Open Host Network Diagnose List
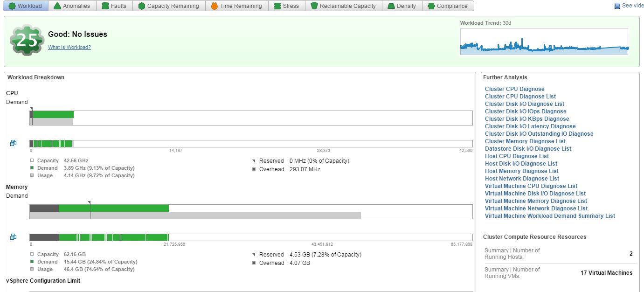Viewport: 644px width, 292px height. [x=522, y=179]
